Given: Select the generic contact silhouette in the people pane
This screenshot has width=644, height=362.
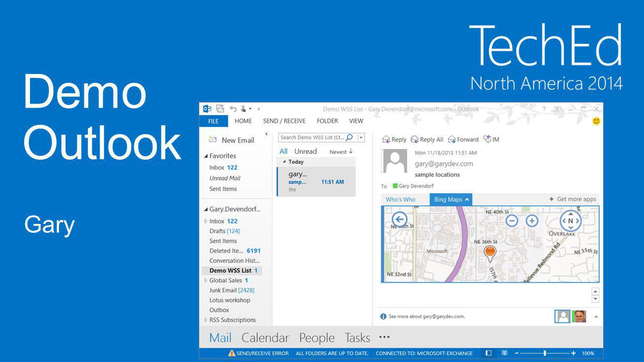Looking at the screenshot, I should coord(562,316).
